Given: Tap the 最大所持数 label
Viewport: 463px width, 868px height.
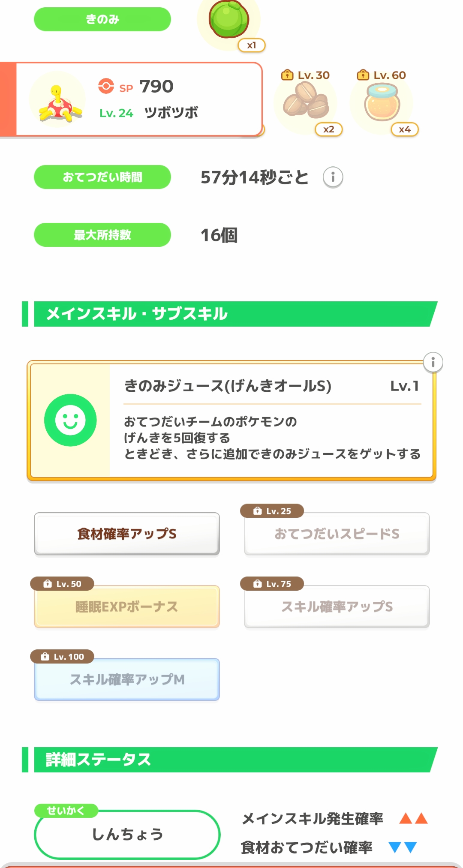Looking at the screenshot, I should point(102,235).
